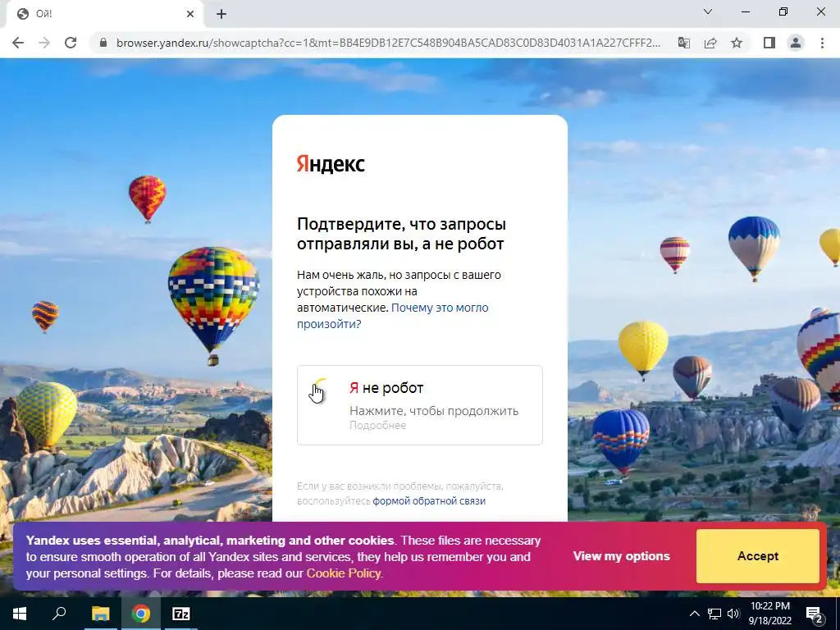The height and width of the screenshot is (630, 840).
Task: Check the "Я не робот" captcha box
Action: [419, 405]
